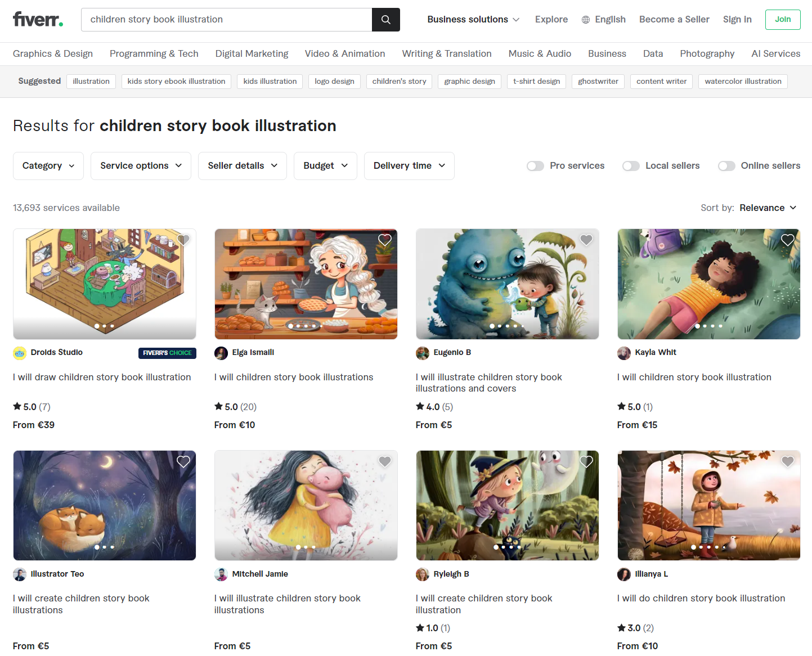This screenshot has width=812, height=656.
Task: Turn on the Local sellers switch
Action: 631,166
